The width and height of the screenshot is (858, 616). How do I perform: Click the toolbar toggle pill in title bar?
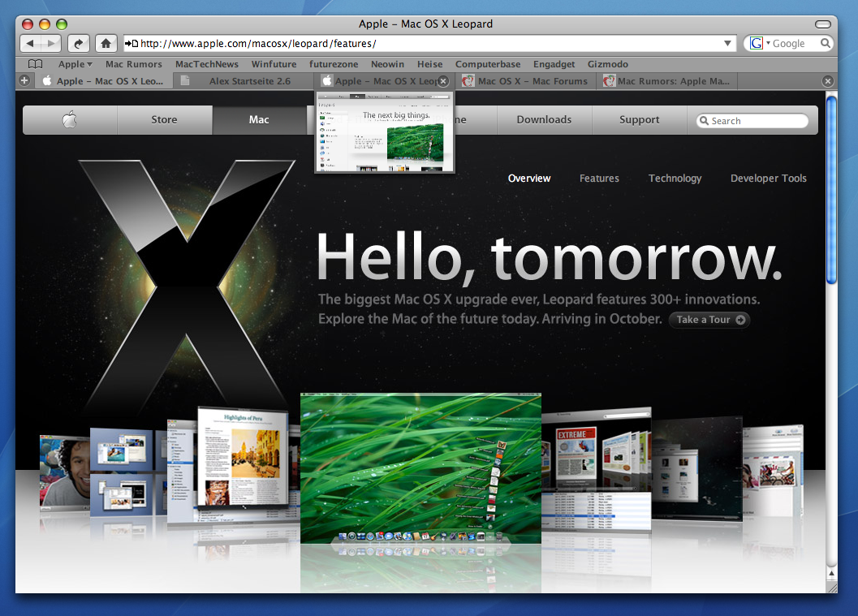pyautogui.click(x=823, y=24)
